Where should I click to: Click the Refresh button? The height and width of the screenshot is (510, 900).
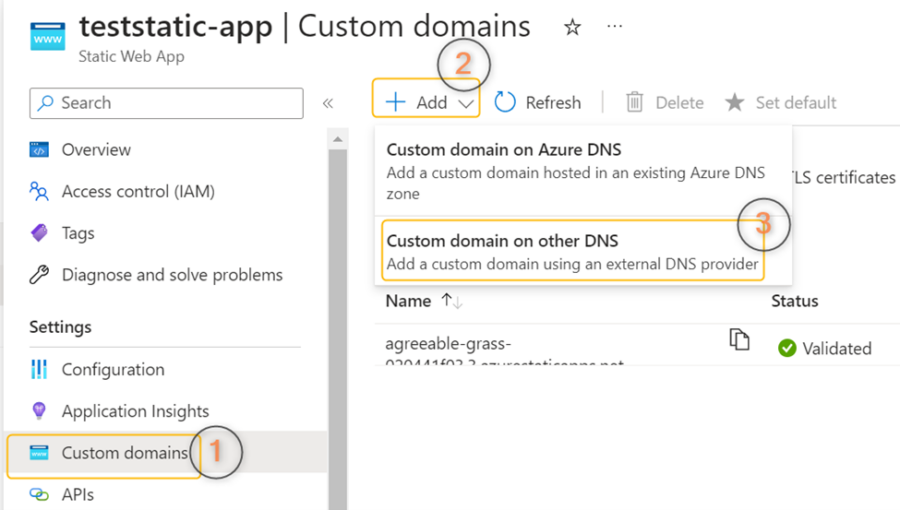538,103
